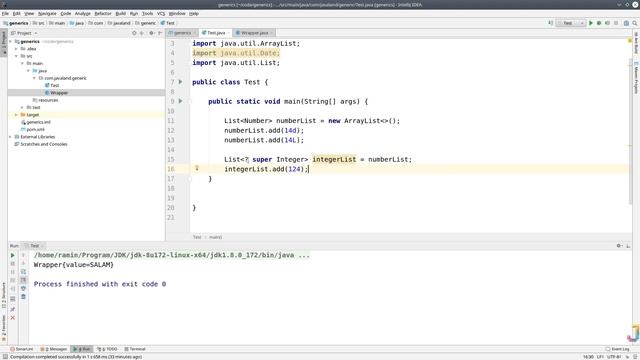Open the VCS menu
Image resolution: width=640 pixels, height=360 pixels.
[x=161, y=13]
